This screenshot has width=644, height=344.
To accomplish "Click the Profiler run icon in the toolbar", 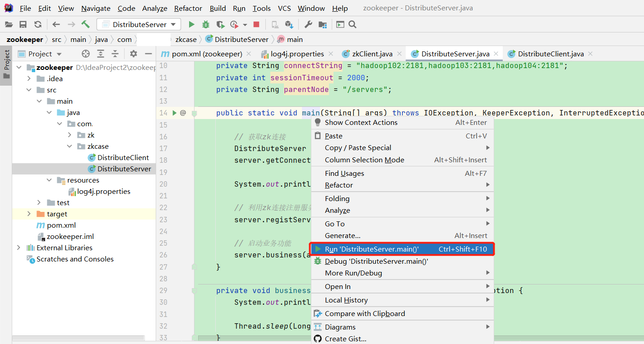I will click(x=234, y=24).
